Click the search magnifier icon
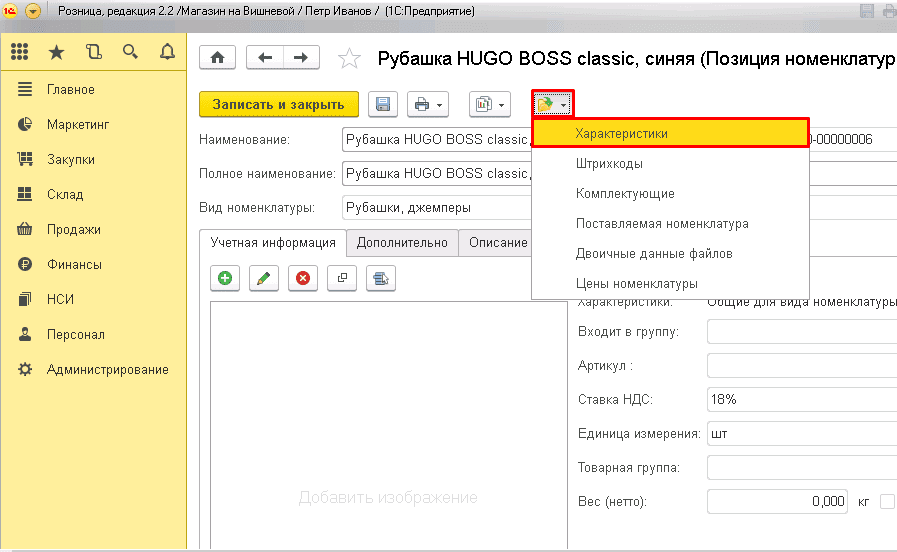This screenshot has width=897, height=552. 130,52
